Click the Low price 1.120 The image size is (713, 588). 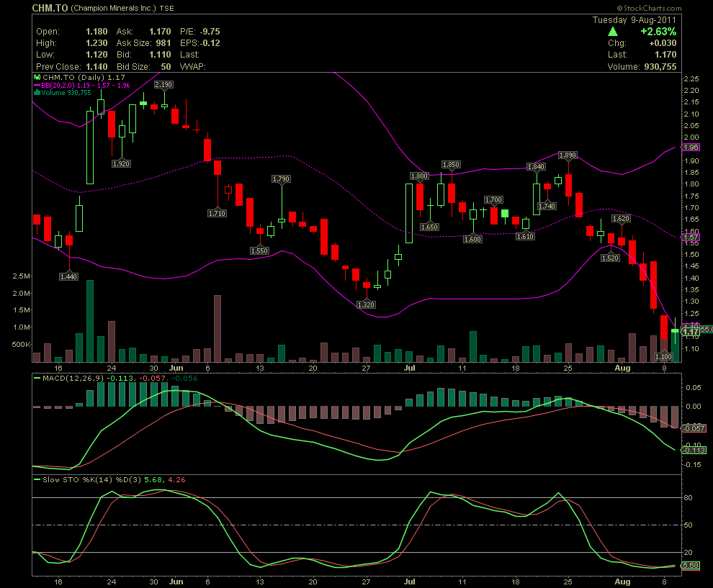97,55
